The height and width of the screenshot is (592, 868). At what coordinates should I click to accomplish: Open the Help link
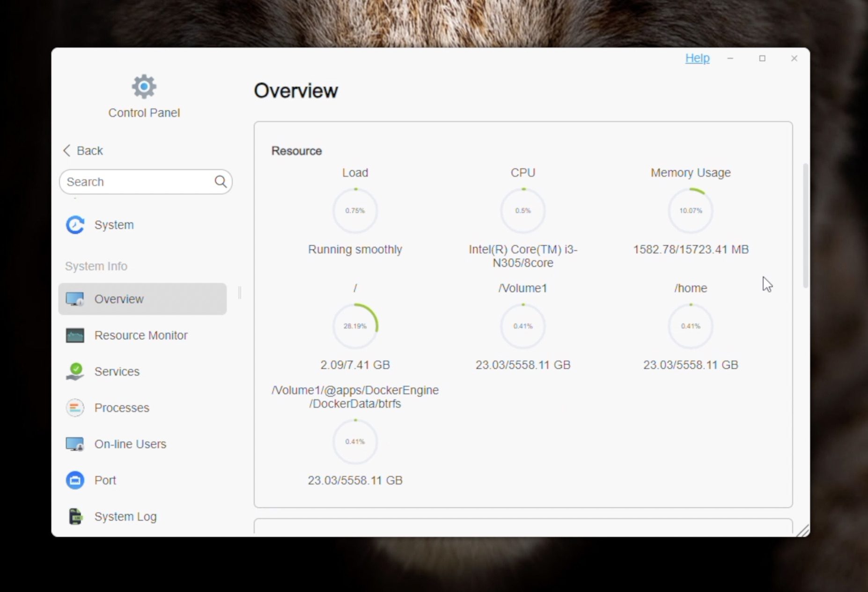coord(697,58)
